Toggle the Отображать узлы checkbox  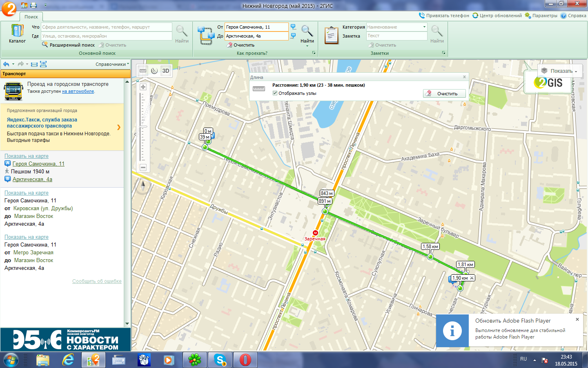tap(275, 93)
